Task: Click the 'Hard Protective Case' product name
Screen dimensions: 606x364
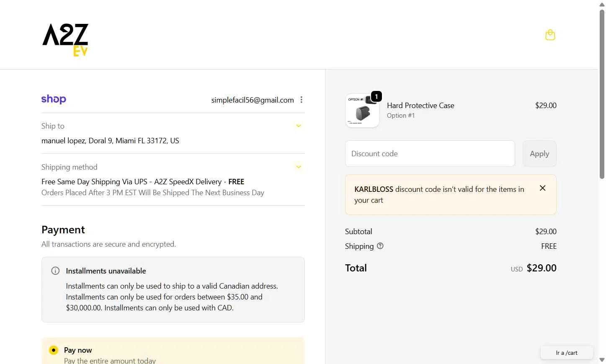Action: (x=420, y=106)
